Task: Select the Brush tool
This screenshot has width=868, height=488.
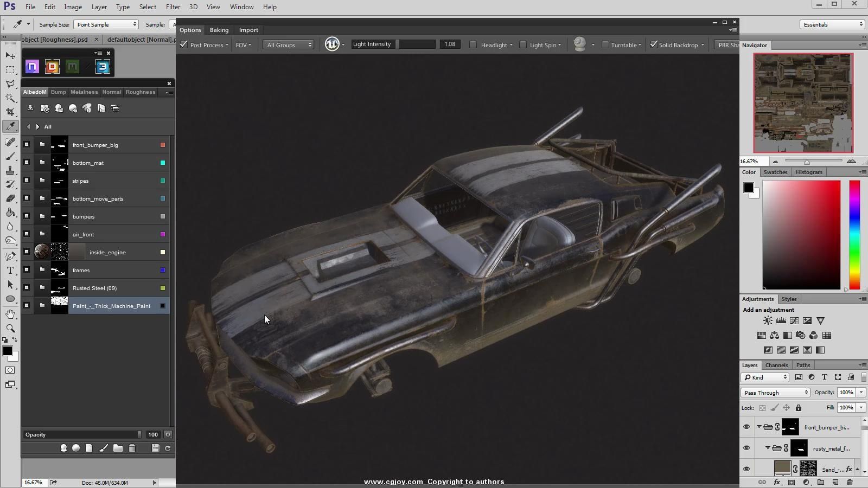Action: [x=10, y=156]
